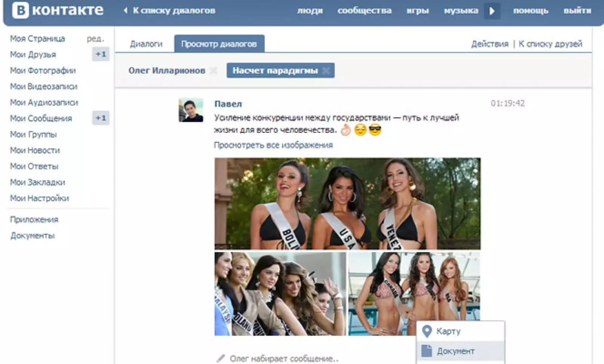
Task: Click the +1 badge next to Мои Друзья
Action: (100, 54)
